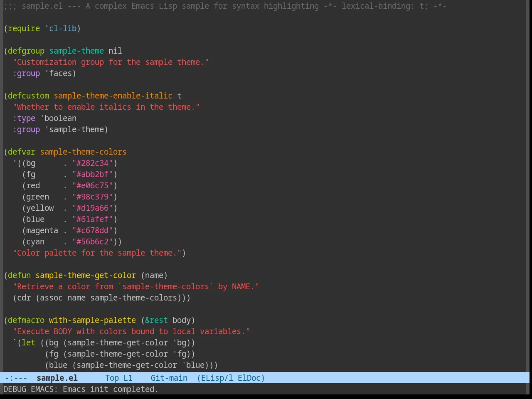Click the 'assoc' function call
The image size is (532, 399).
click(51, 298)
